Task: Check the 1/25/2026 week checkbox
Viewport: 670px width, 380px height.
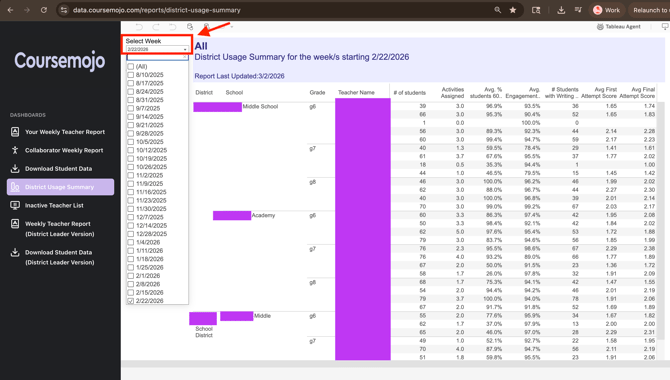Action: click(131, 267)
